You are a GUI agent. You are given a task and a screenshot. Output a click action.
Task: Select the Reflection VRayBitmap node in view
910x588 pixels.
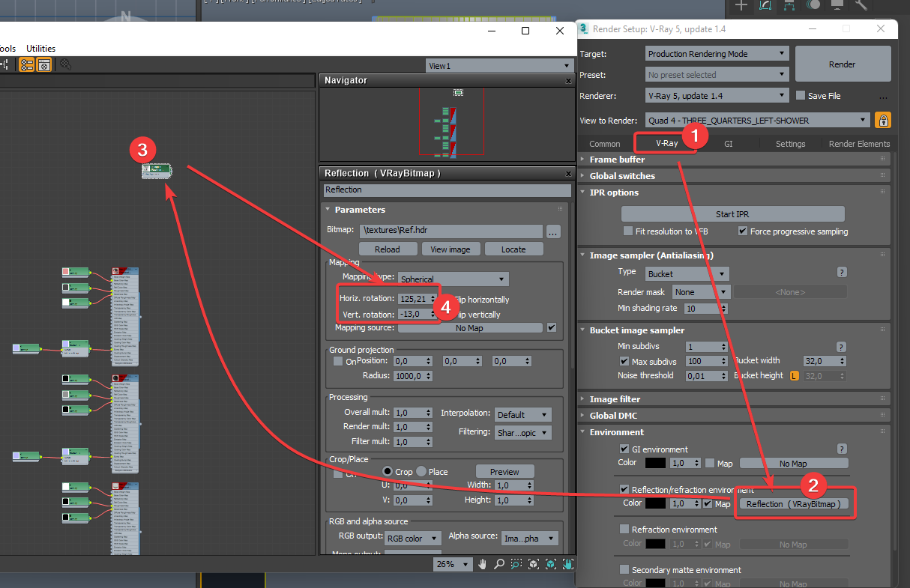[x=157, y=172]
